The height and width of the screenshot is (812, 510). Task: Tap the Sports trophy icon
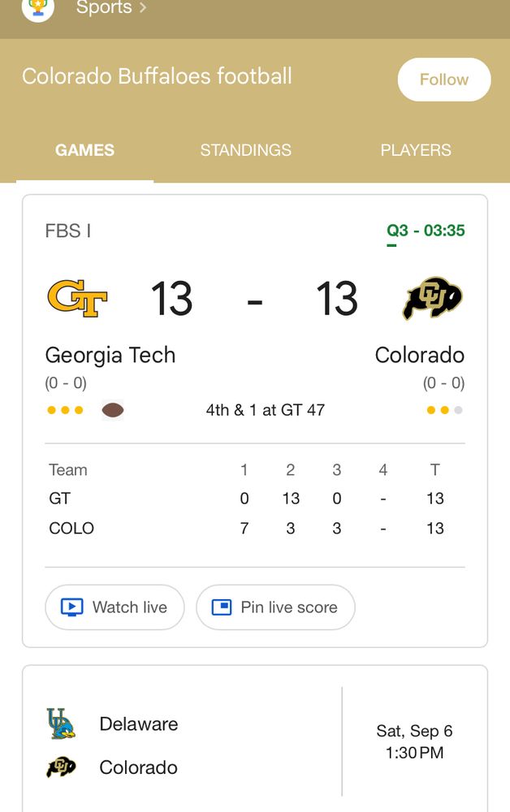click(38, 8)
